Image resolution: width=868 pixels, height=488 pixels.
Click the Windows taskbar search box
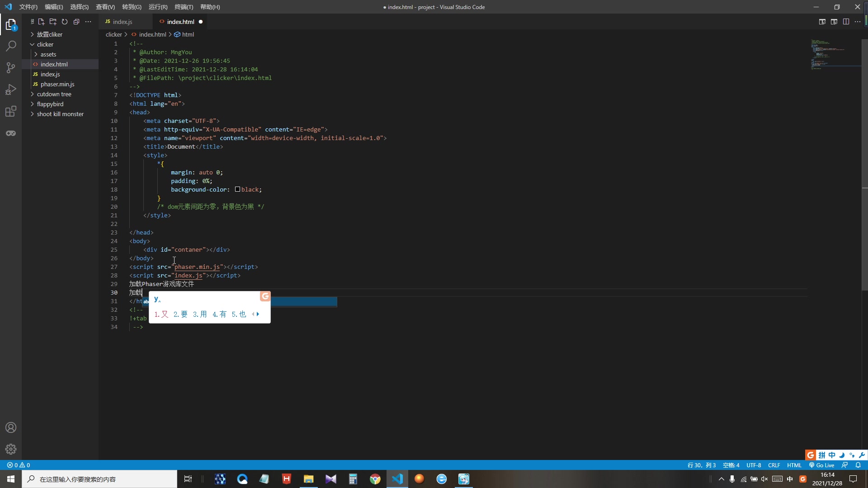tap(99, 479)
